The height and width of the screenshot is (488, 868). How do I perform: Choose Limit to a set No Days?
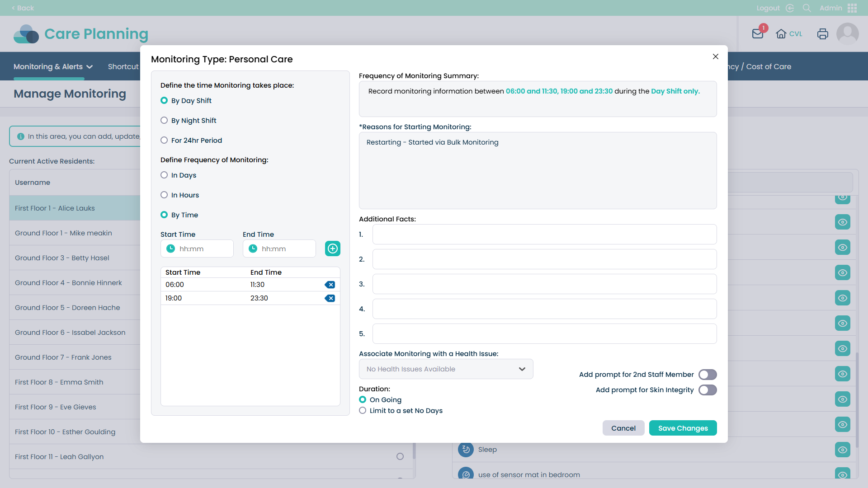[363, 411]
